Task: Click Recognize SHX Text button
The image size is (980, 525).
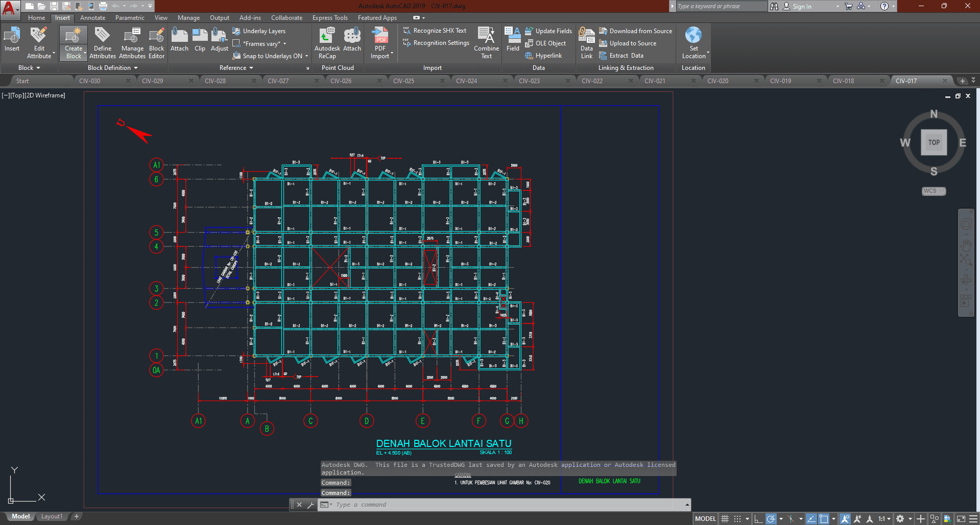Action: coord(439,31)
